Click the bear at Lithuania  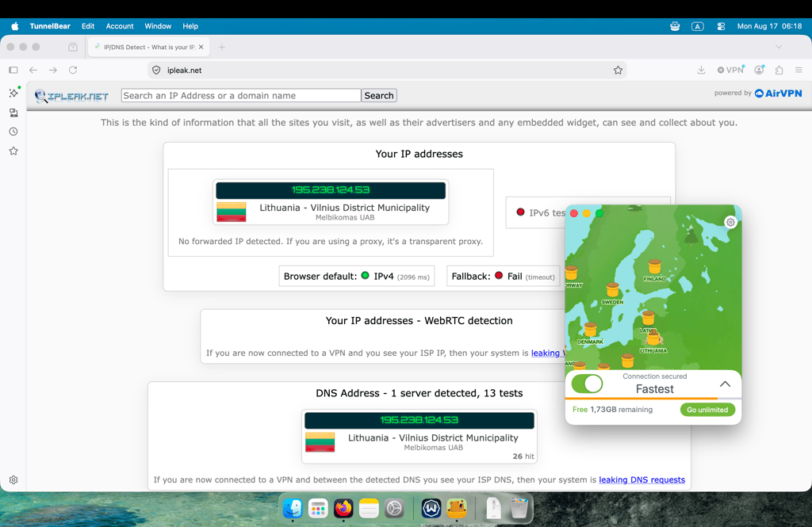(x=653, y=338)
